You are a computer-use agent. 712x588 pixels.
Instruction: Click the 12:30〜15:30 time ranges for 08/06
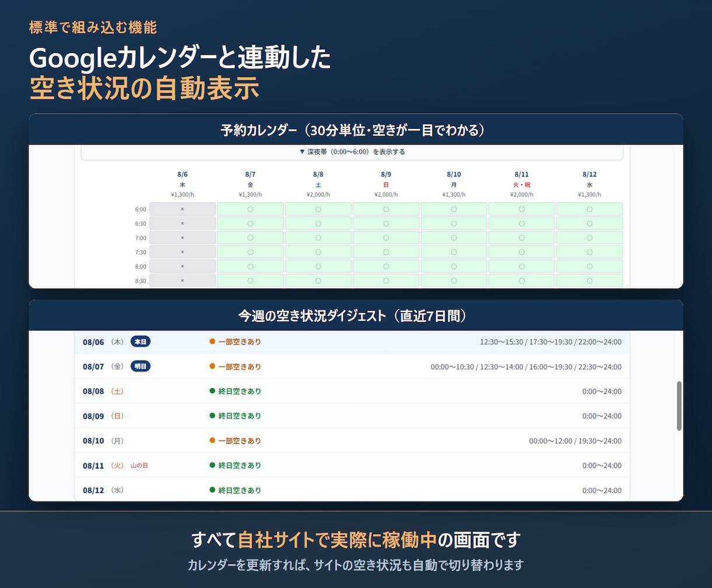(x=550, y=342)
